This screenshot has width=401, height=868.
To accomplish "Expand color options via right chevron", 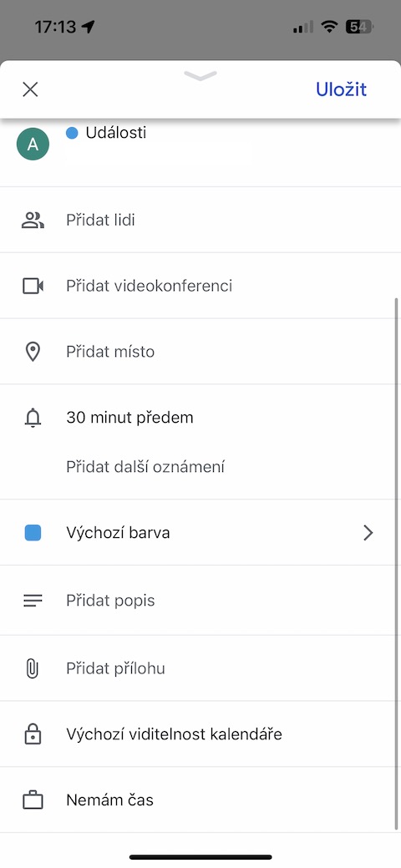I will (368, 533).
